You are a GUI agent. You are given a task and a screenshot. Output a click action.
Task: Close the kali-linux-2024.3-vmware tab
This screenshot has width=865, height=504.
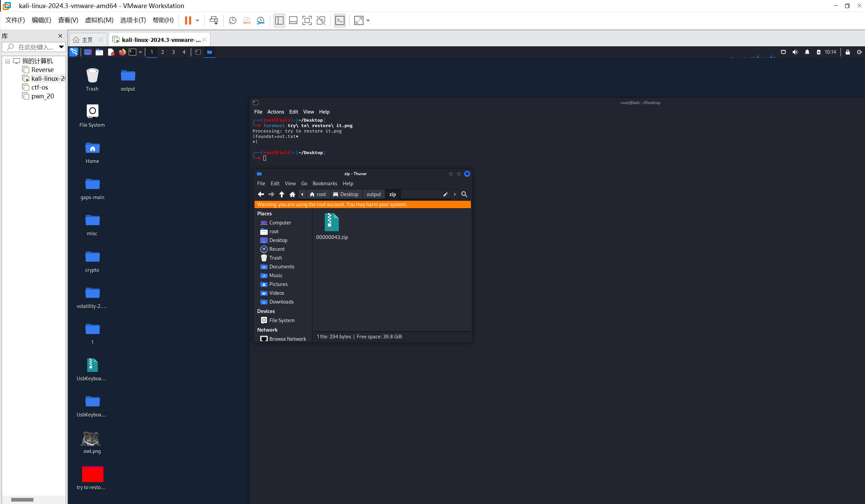pyautogui.click(x=205, y=40)
